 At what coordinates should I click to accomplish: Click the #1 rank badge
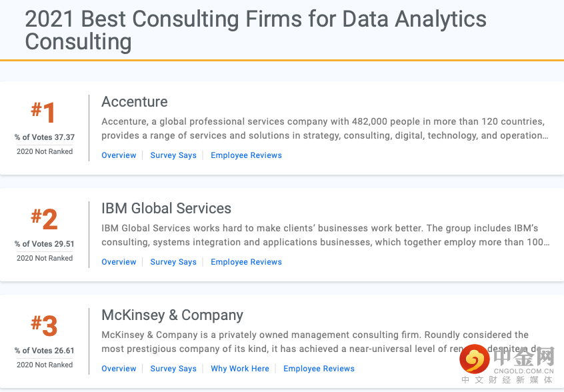(44, 113)
